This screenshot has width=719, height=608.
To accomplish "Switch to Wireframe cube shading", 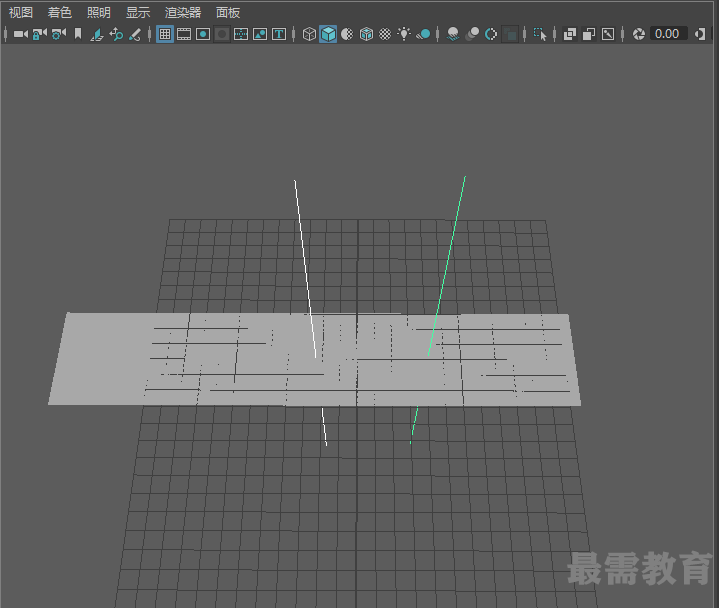I will click(310, 34).
